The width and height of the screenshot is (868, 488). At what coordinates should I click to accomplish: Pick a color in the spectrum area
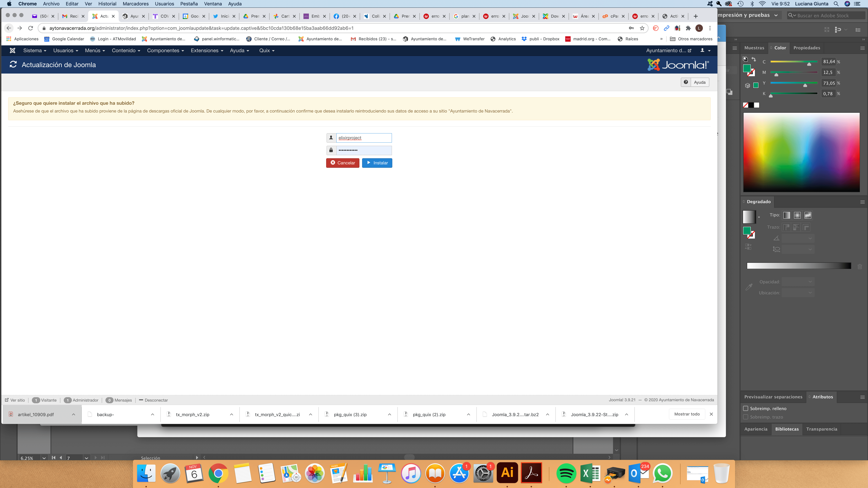(801, 152)
